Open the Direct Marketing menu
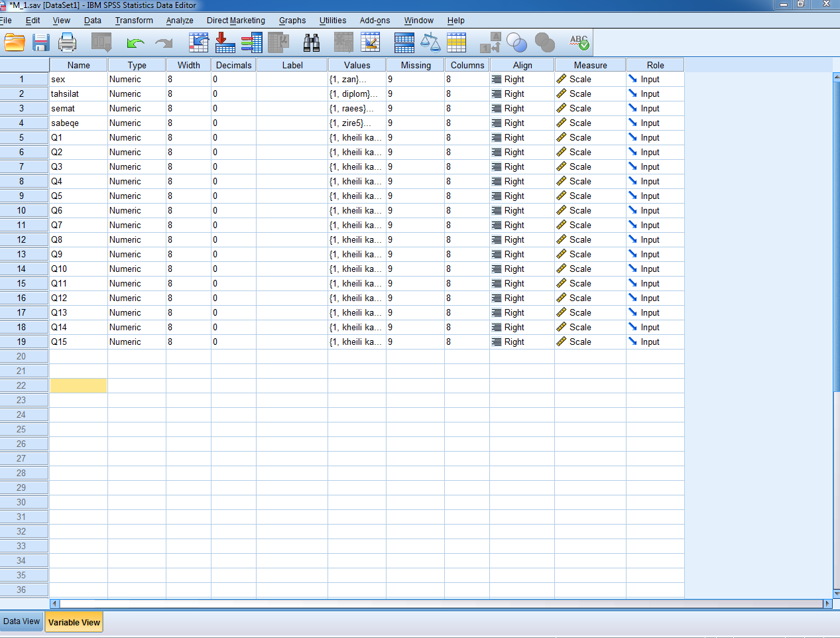The height and width of the screenshot is (638, 840). click(x=235, y=21)
